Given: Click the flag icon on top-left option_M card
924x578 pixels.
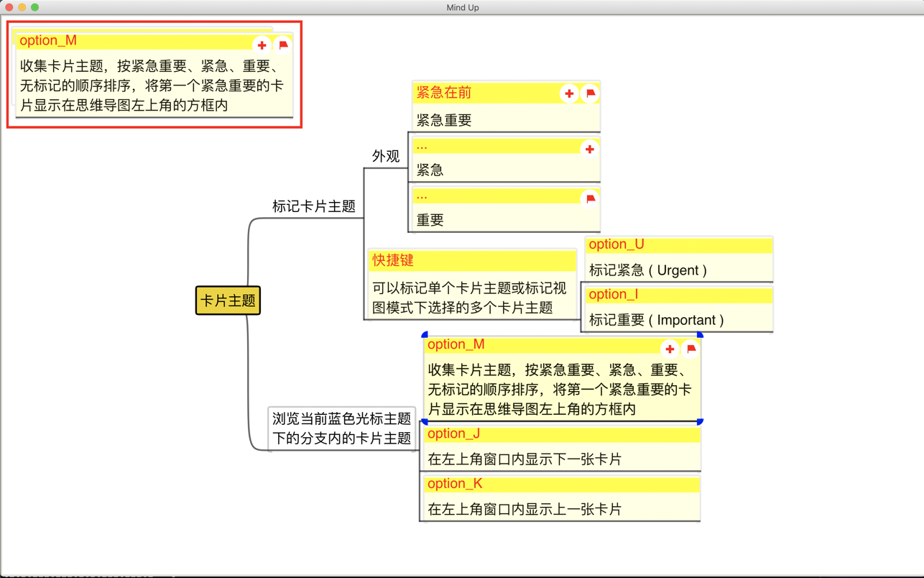Looking at the screenshot, I should pyautogui.click(x=283, y=45).
